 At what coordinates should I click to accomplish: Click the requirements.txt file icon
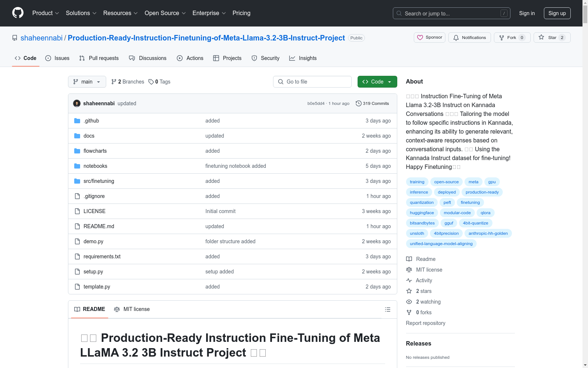(77, 256)
